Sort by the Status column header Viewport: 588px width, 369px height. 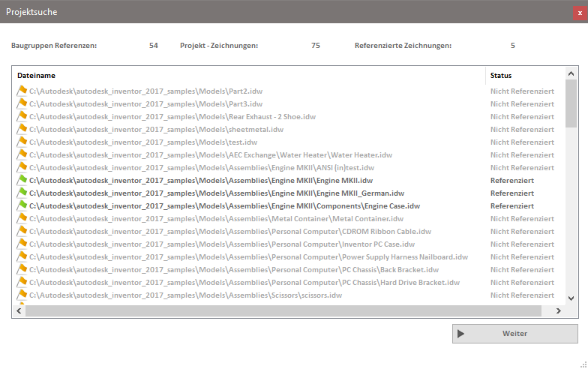(x=501, y=75)
